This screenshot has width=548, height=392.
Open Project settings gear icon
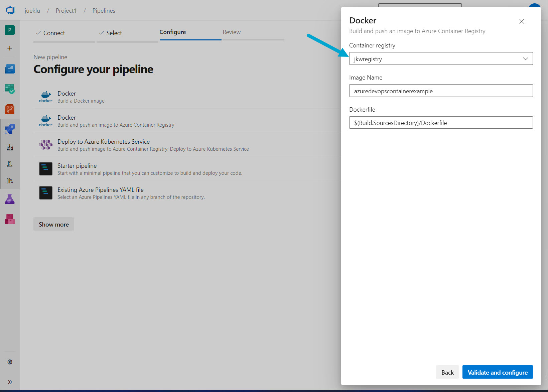(10, 362)
